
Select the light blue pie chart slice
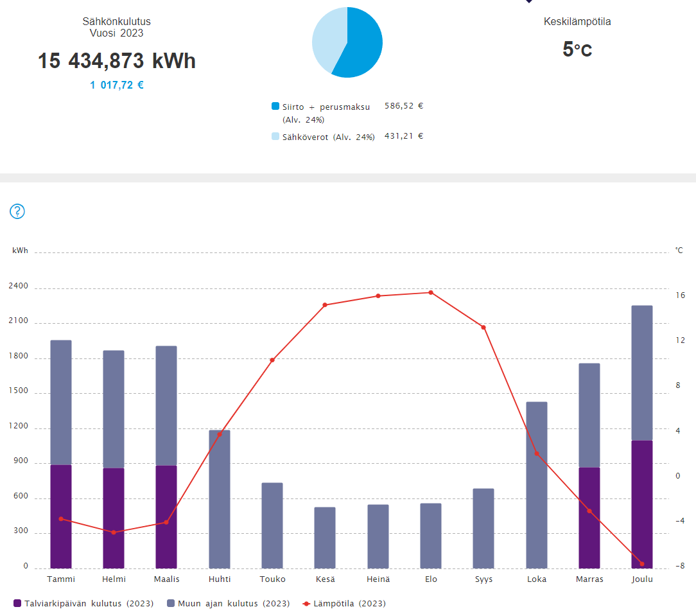tap(327, 39)
